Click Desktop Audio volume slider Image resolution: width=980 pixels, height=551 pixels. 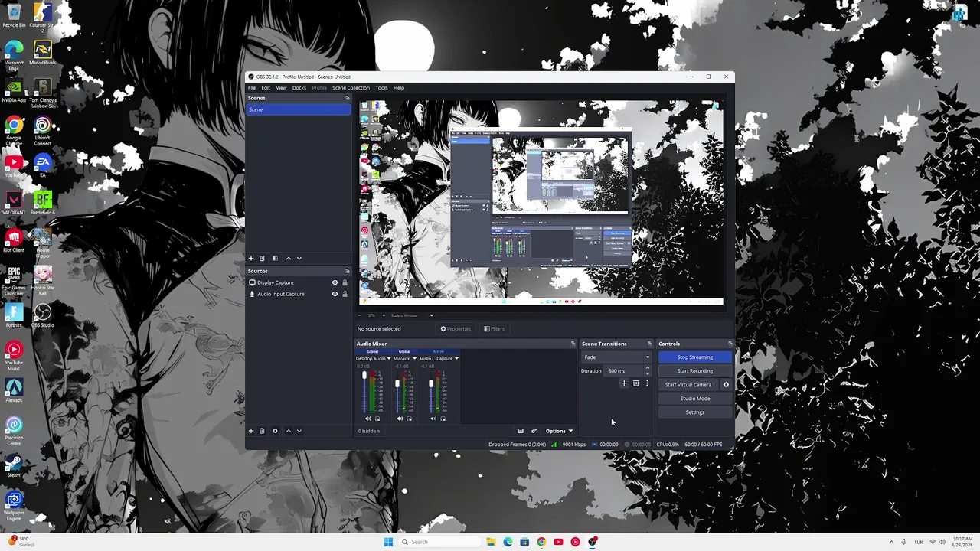[364, 392]
